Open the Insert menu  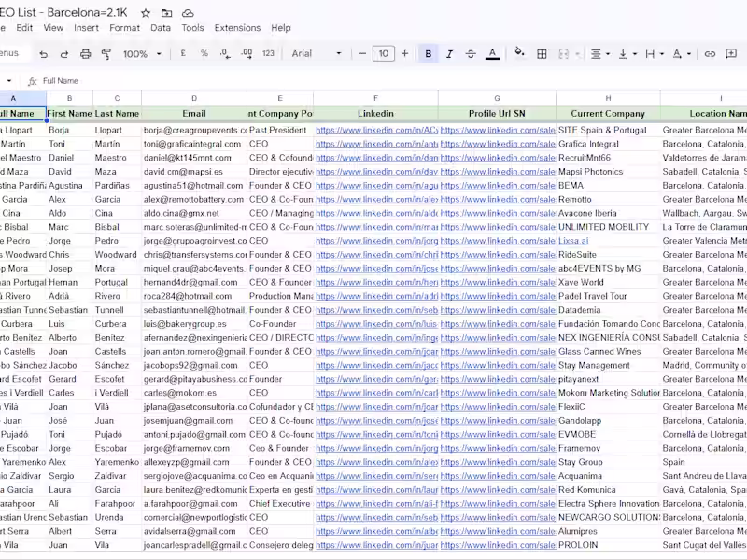pos(86,28)
